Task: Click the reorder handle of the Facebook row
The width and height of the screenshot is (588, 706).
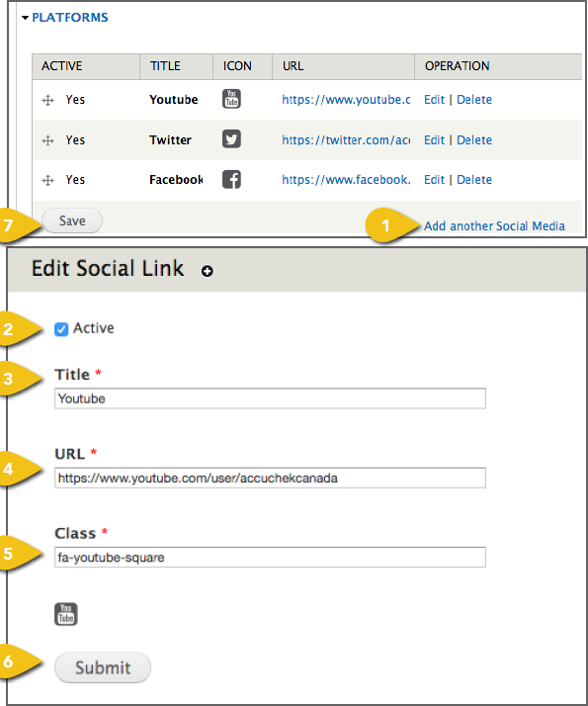Action: coord(47,180)
